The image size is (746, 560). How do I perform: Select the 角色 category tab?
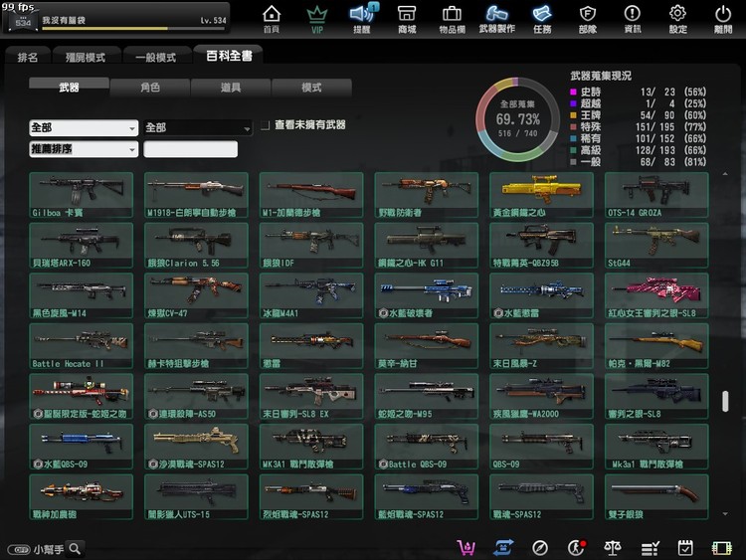pos(150,88)
